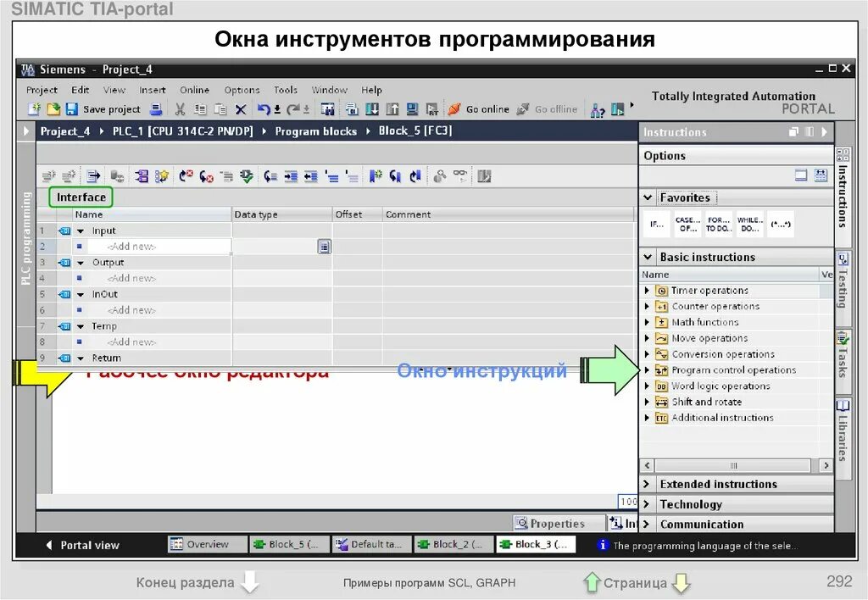868x600 pixels.
Task: Collapse the Output section in interface table
Action: pyautogui.click(x=81, y=263)
